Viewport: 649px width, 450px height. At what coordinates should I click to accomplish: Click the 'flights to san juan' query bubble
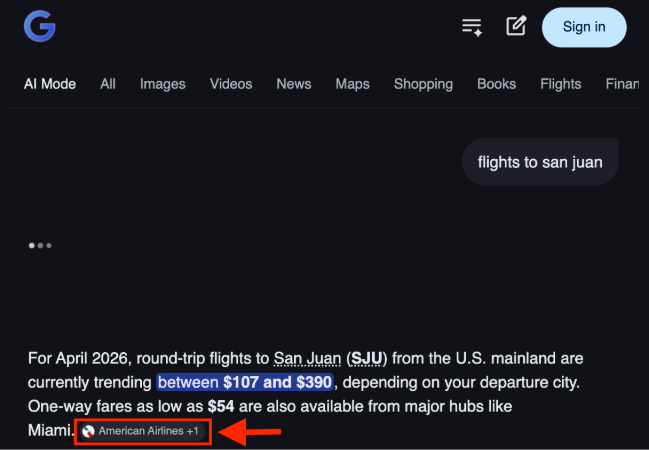(540, 162)
